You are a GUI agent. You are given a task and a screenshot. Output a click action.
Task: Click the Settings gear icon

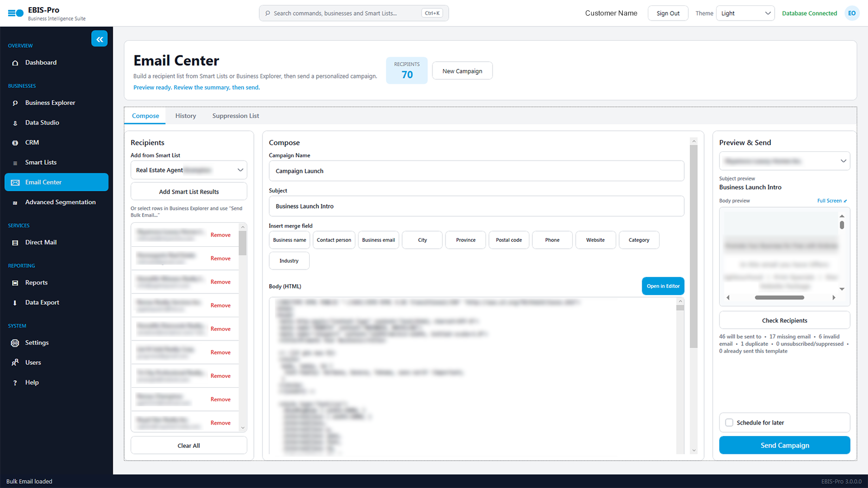(15, 343)
